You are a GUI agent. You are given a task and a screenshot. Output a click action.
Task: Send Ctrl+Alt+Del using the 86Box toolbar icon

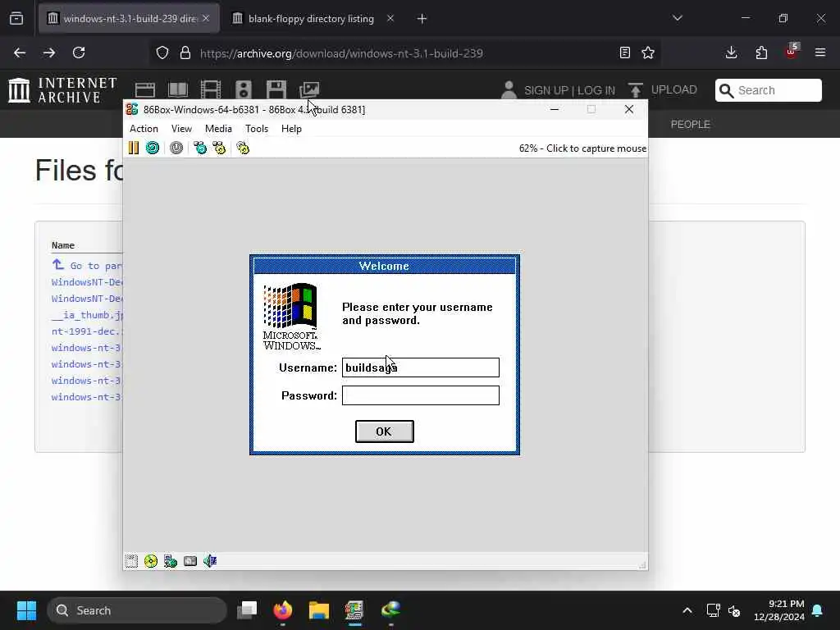[200, 148]
